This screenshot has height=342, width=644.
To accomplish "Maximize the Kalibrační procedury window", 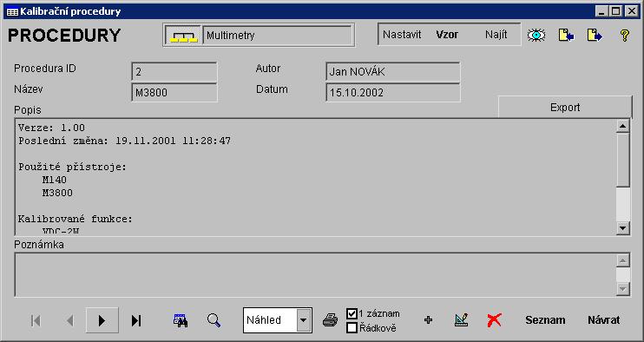I will (x=616, y=11).
